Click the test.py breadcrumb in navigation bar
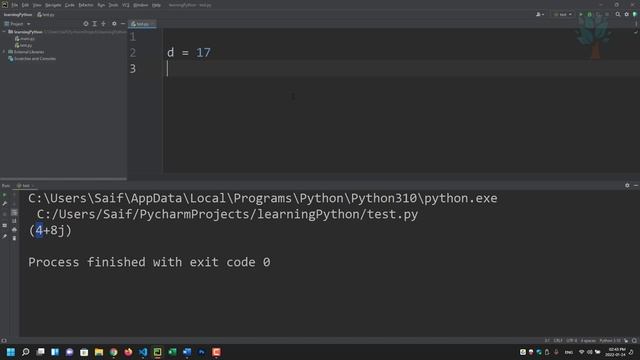Screen dimensions: 640x360 46,15
